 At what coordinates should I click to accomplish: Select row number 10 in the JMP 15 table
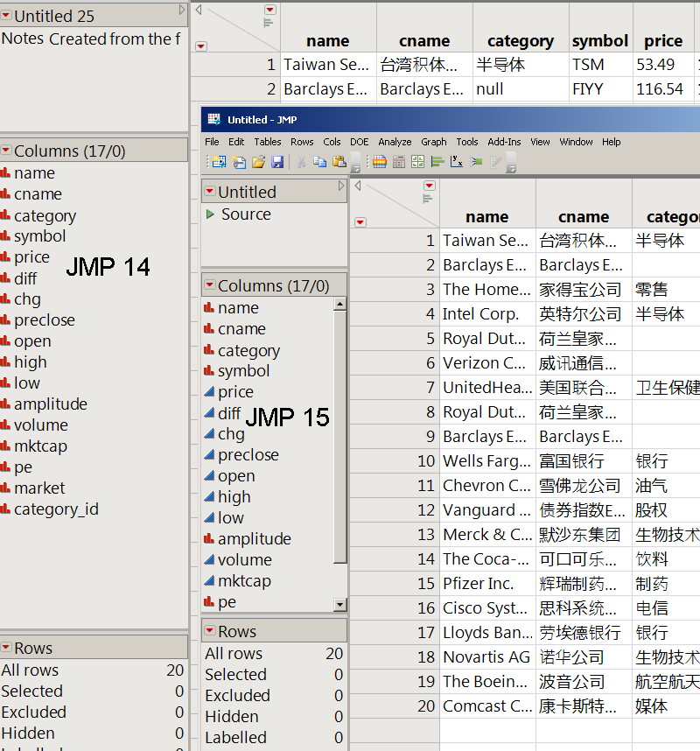425,461
